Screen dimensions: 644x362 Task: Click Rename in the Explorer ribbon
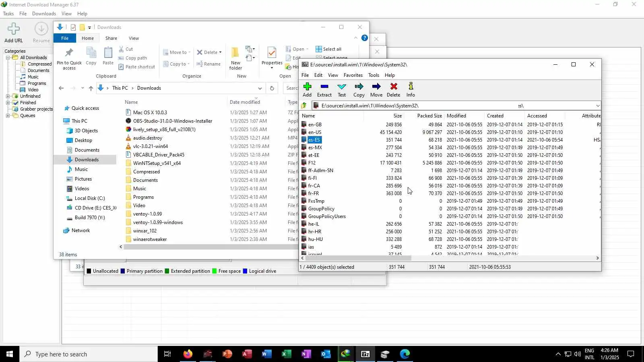pos(208,64)
